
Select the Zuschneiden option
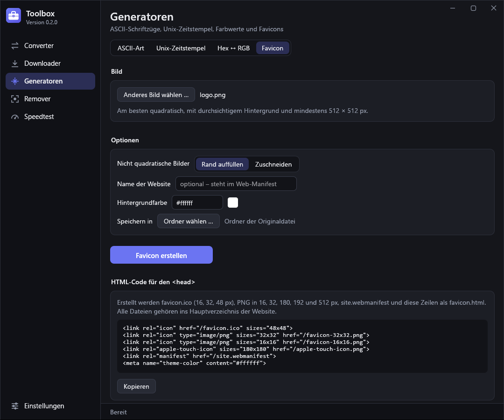[273, 164]
